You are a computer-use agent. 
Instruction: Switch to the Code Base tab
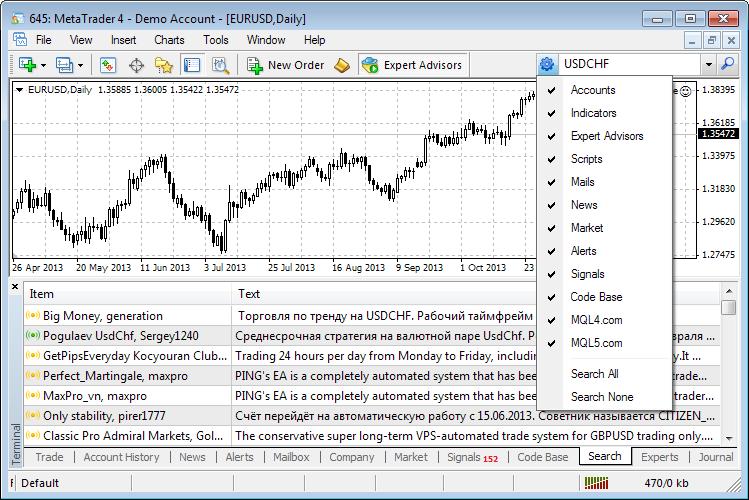click(x=543, y=457)
